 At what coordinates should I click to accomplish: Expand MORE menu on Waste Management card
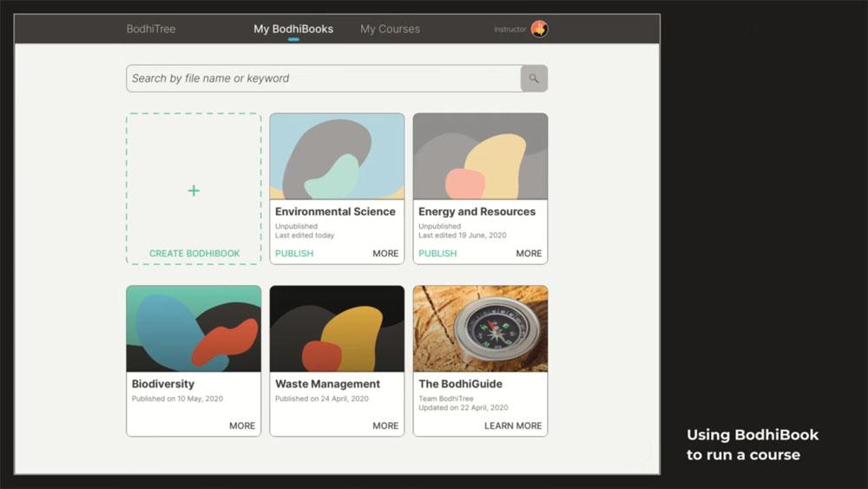tap(385, 426)
